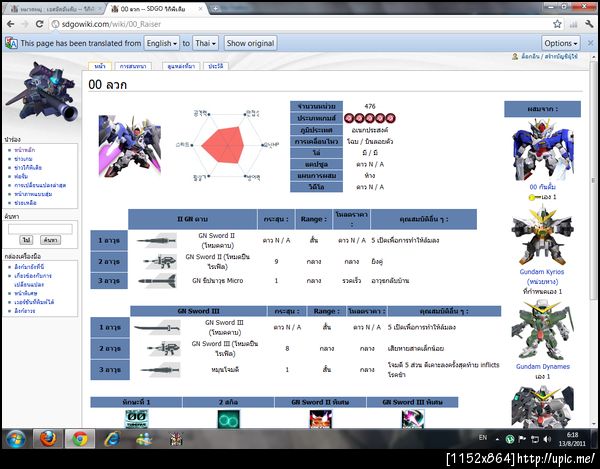Reload the page with refresh icon
The image size is (600, 469).
click(x=39, y=24)
